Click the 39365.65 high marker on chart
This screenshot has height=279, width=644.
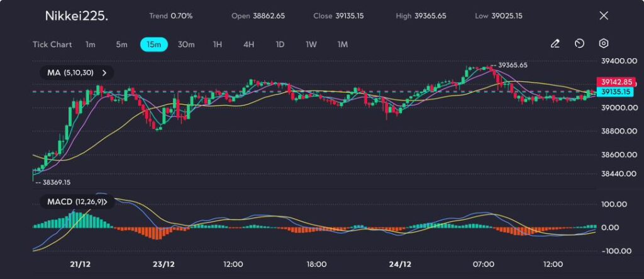coord(512,65)
